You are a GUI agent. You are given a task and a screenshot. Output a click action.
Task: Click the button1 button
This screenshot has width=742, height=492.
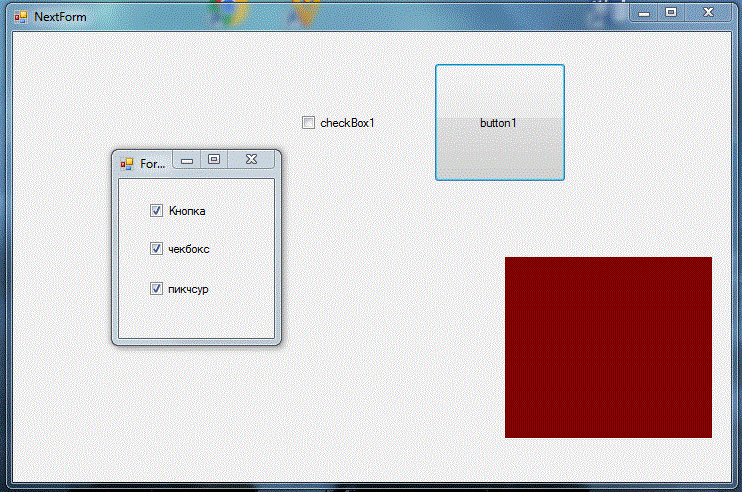coord(500,123)
